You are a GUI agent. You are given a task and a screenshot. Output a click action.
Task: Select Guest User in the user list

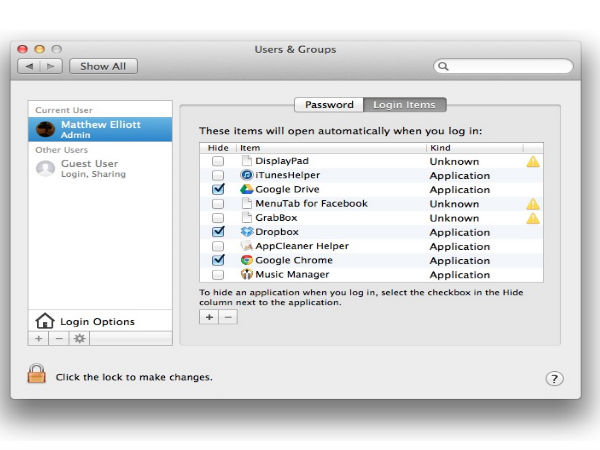90,168
